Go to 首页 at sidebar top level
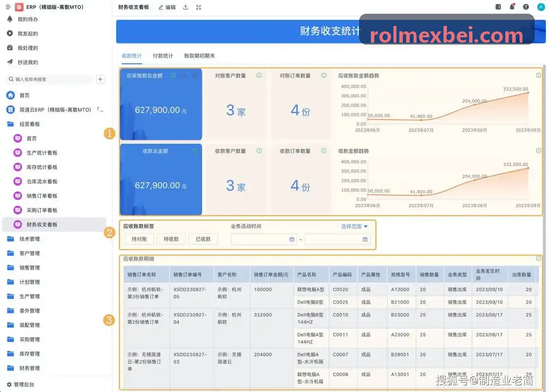Viewport: 548px width, 392px height. 25,95
